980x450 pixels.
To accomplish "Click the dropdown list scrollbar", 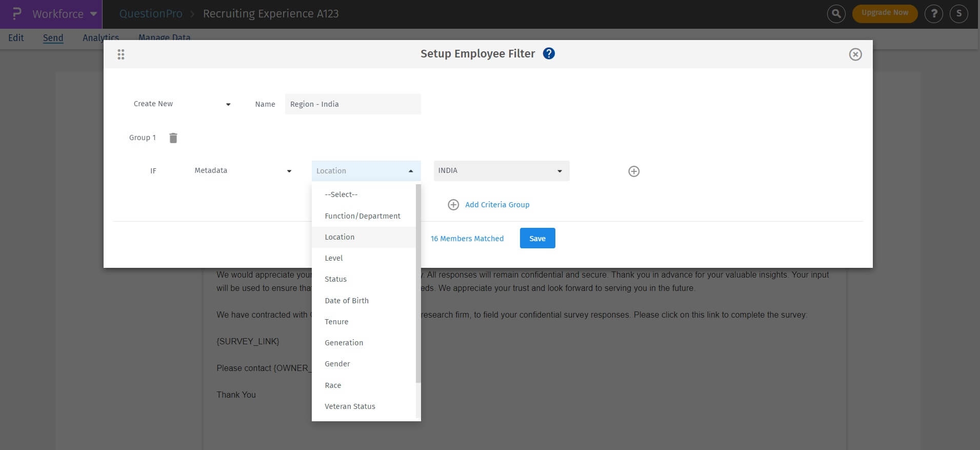I will (418, 283).
